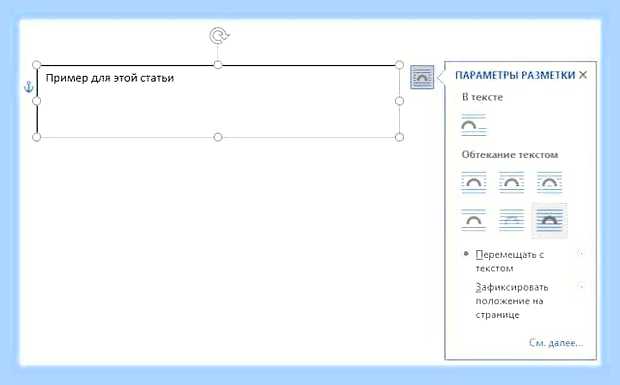Click the top-left resize handle of text box
Viewport: 620px width, 385px height.
[36, 65]
